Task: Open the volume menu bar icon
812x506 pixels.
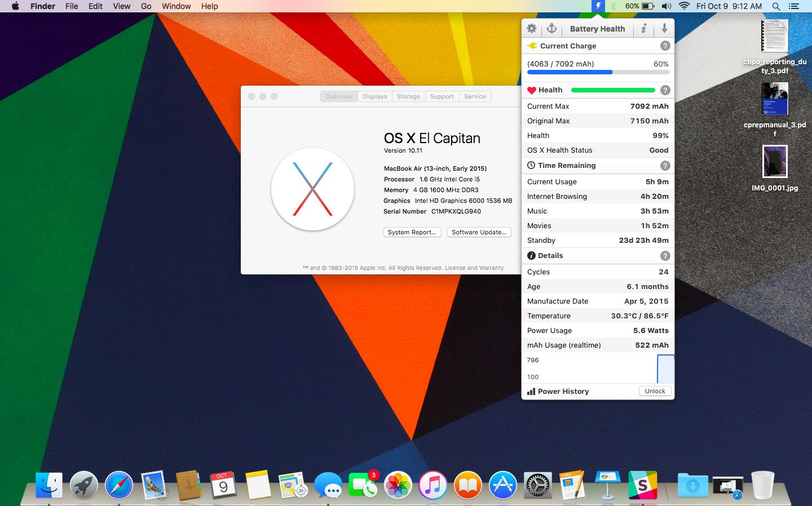Action: pos(666,6)
